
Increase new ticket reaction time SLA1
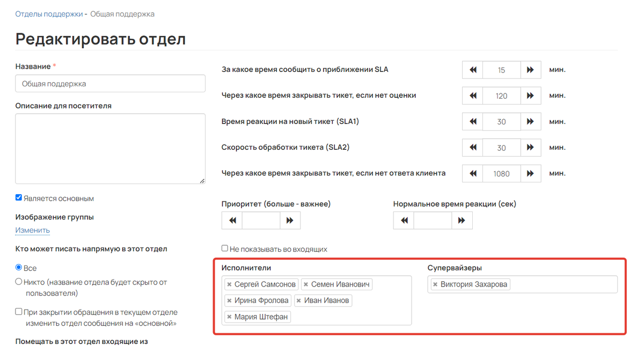coord(531,122)
